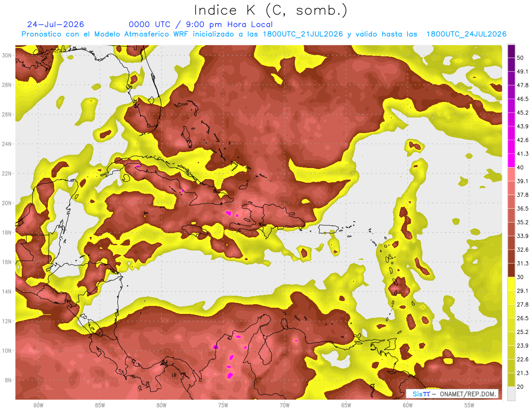Click the colorbar value '32.6'
The width and height of the screenshot is (532, 411).
[x=523, y=250]
